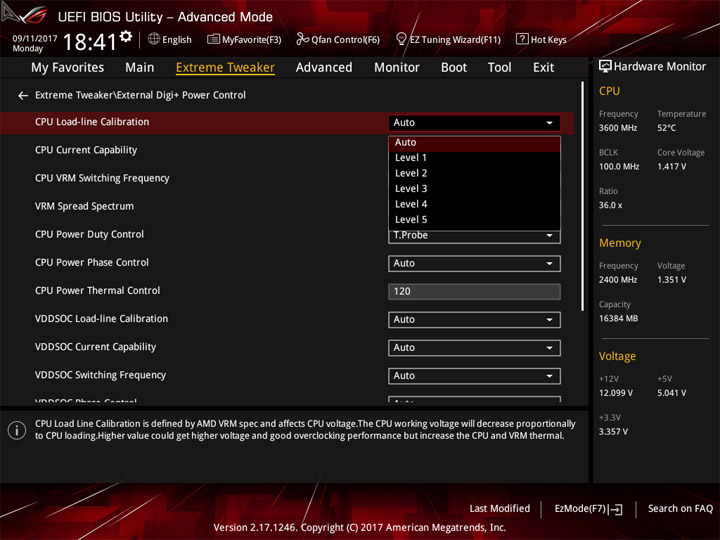The image size is (720, 540).
Task: Select VDDSOC Load-line Calibration label
Action: point(101,319)
